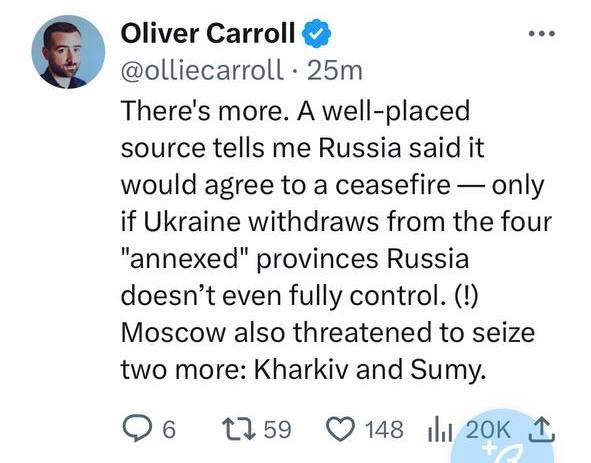Click the 59 reposts count
This screenshot has height=463, width=591.
click(x=278, y=429)
